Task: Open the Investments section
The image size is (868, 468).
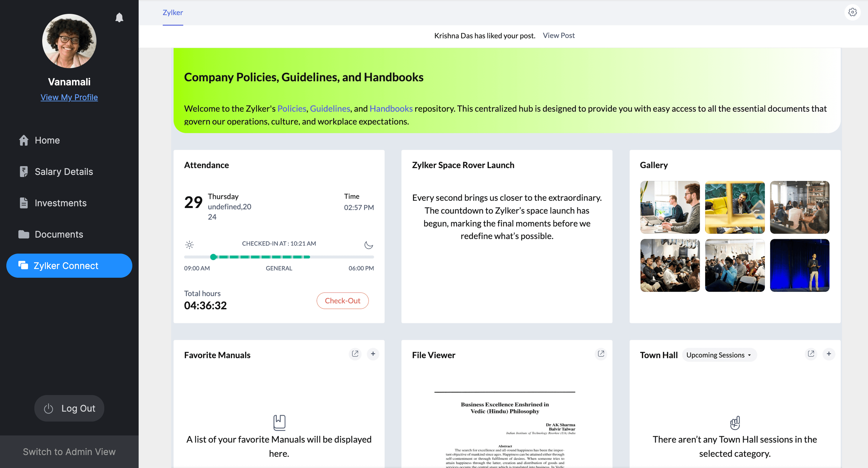Action: [61, 203]
